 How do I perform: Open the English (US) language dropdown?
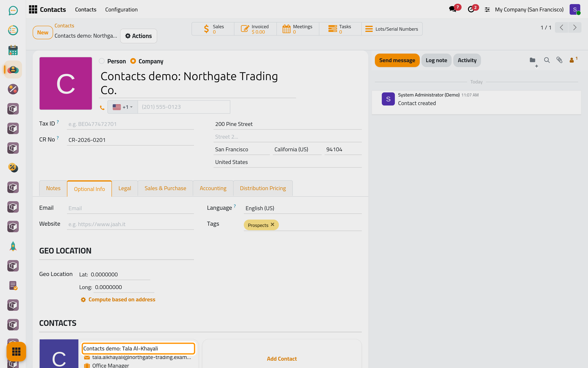(303, 208)
